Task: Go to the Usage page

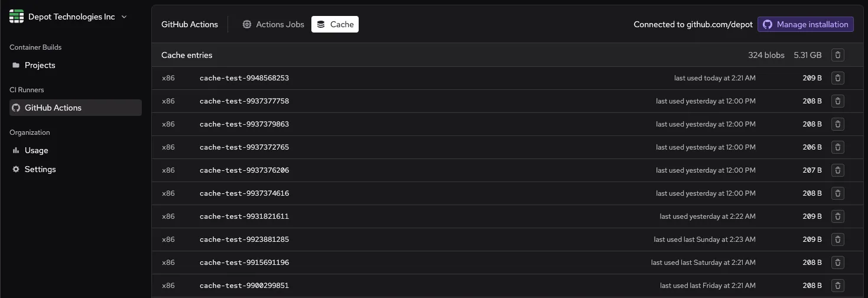Action: click(x=36, y=150)
